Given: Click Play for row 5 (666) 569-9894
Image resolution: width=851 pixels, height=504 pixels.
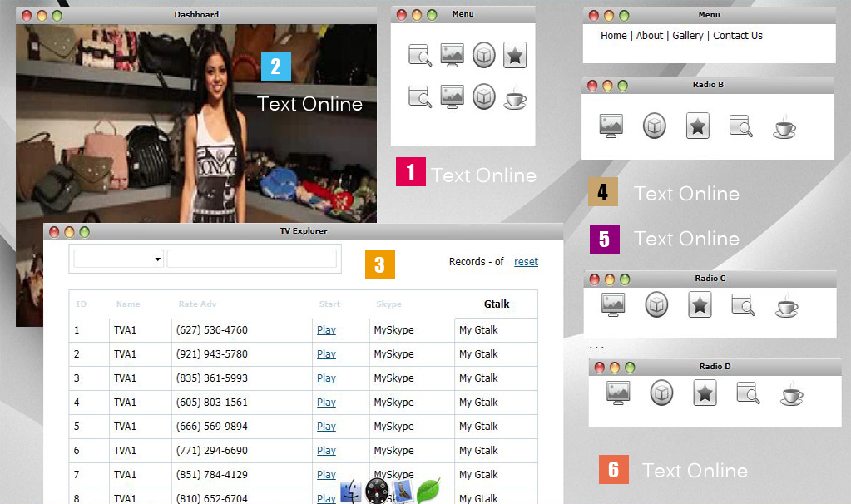Looking at the screenshot, I should (x=326, y=427).
